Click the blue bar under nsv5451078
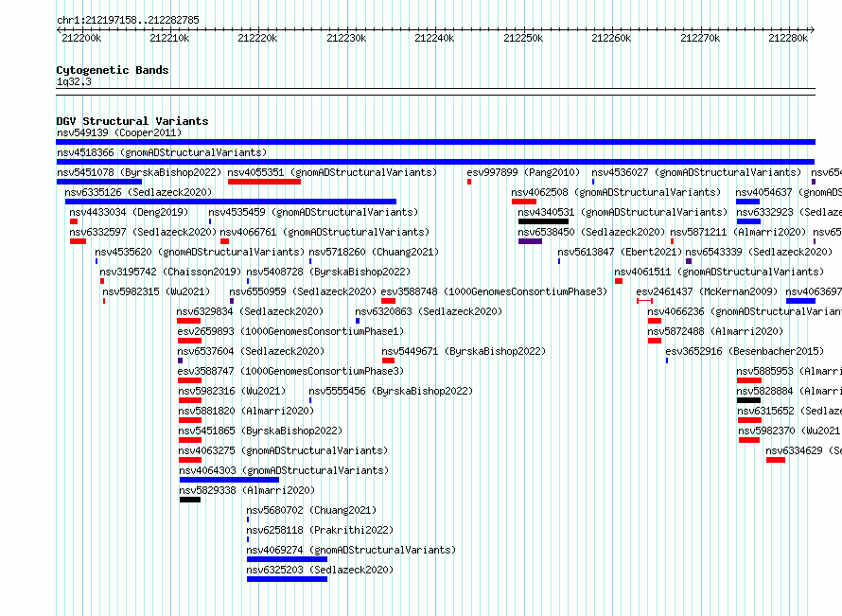Screen dimensions: 842x616 [99, 182]
